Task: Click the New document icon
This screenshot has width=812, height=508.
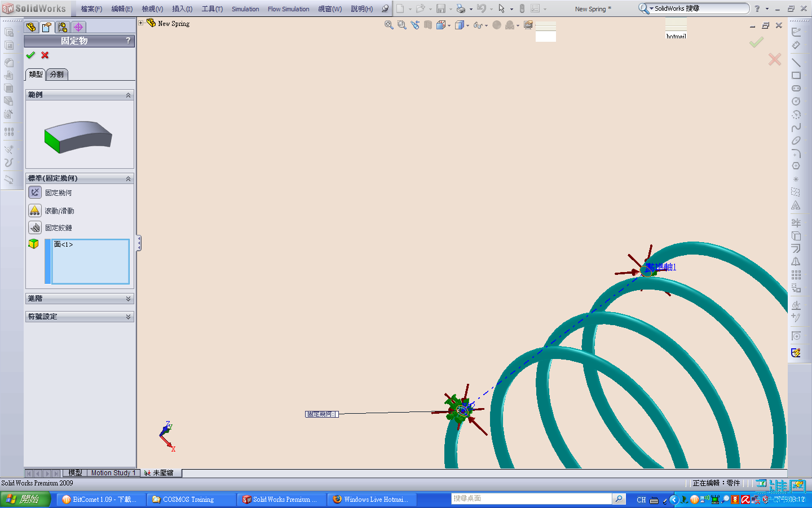Action: click(x=400, y=8)
